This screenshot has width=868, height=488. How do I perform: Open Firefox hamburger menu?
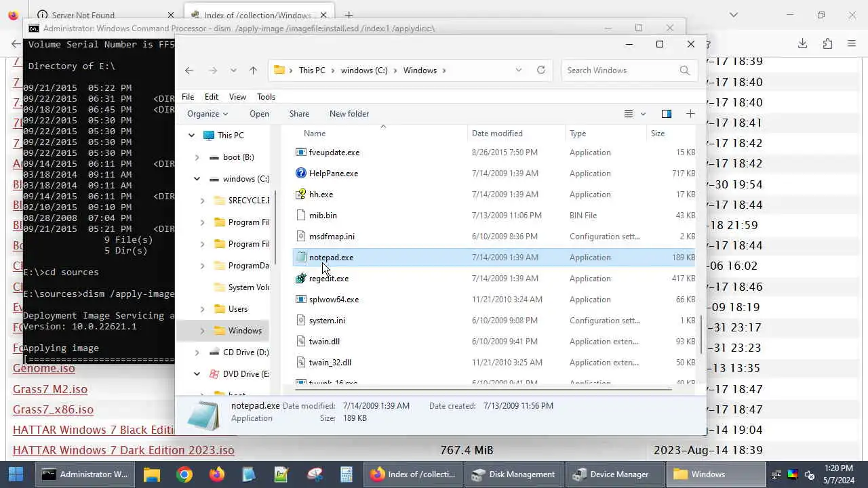coord(852,43)
